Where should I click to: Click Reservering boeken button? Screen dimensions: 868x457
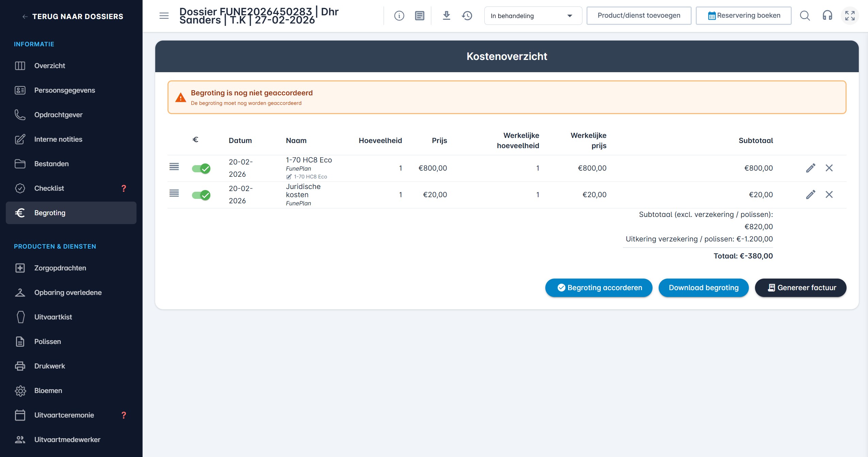(x=743, y=16)
